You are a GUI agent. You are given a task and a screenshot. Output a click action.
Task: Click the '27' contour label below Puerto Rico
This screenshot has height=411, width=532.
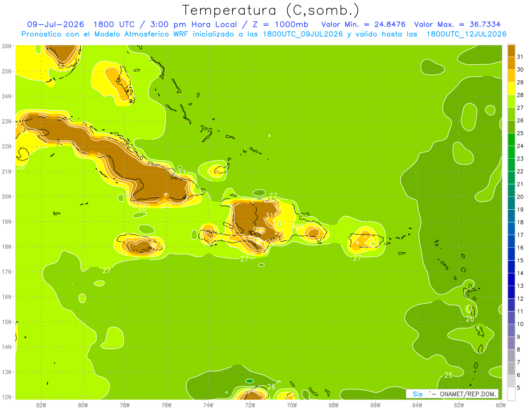(x=357, y=258)
